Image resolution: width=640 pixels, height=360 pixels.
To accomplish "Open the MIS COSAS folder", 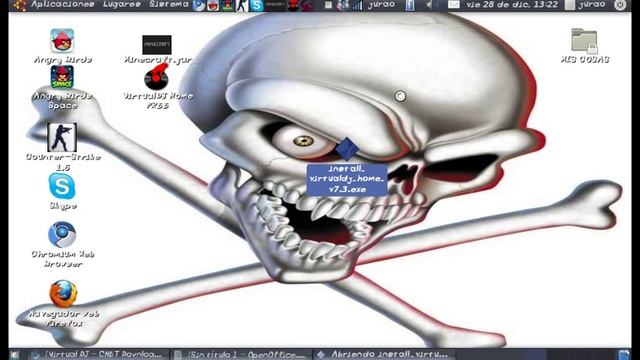I will (584, 41).
